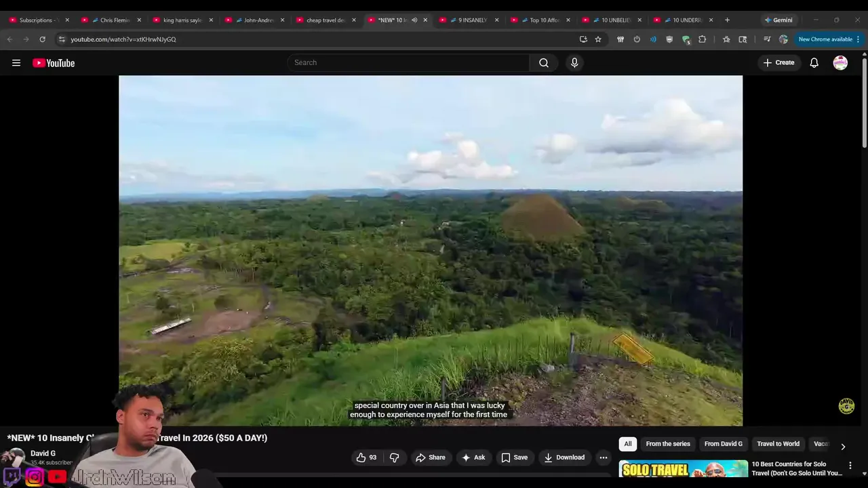The width and height of the screenshot is (868, 488).
Task: Select the Travel to World chip
Action: pos(778,444)
